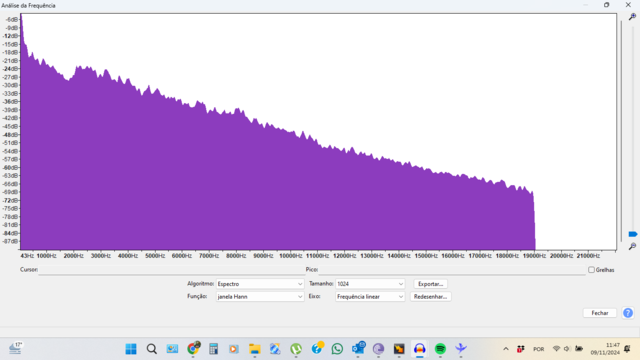Open Spotify from the taskbar
This screenshot has width=640, height=360.
click(440, 349)
